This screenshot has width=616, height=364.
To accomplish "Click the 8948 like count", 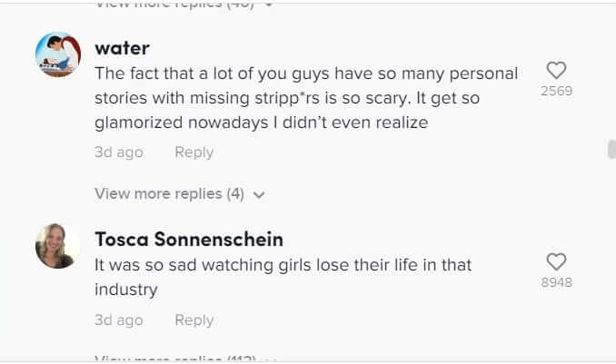I will (556, 282).
